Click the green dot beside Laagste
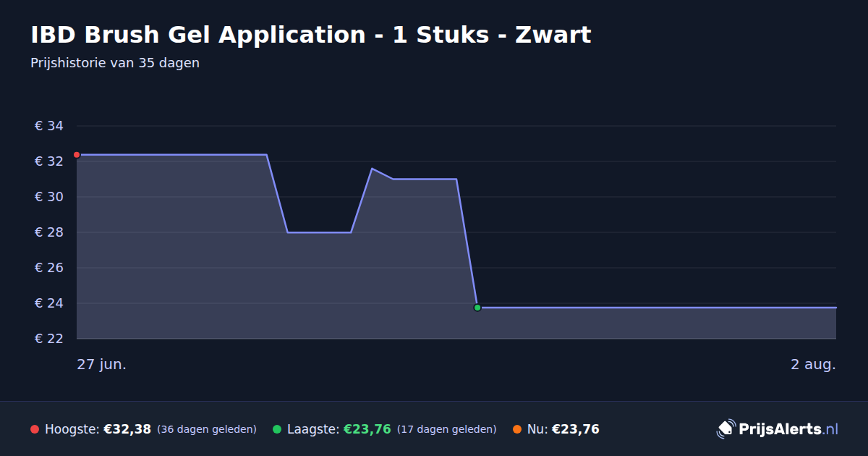Viewport: 868px width, 456px height. click(x=277, y=429)
